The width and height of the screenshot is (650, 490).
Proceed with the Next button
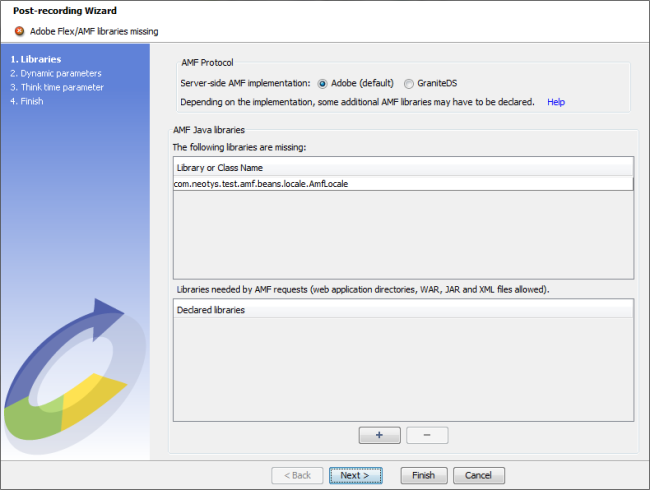[355, 475]
